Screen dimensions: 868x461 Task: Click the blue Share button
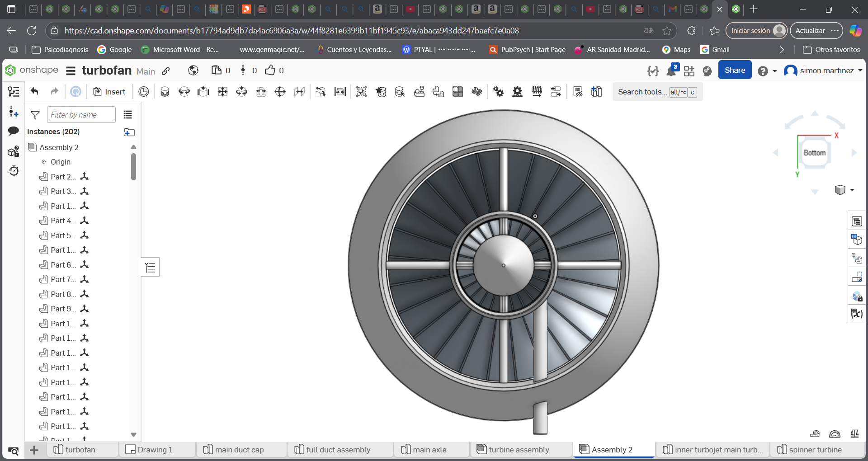click(735, 70)
